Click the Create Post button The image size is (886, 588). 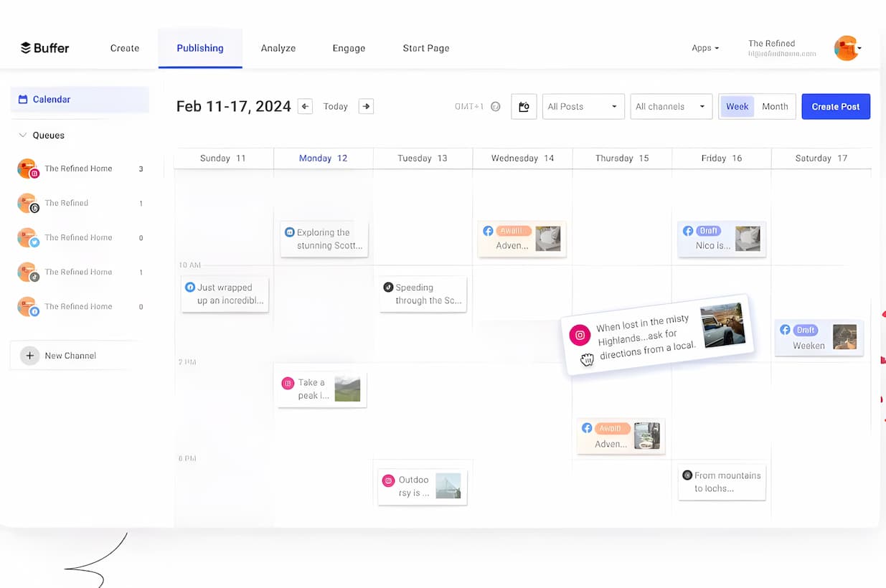(835, 107)
